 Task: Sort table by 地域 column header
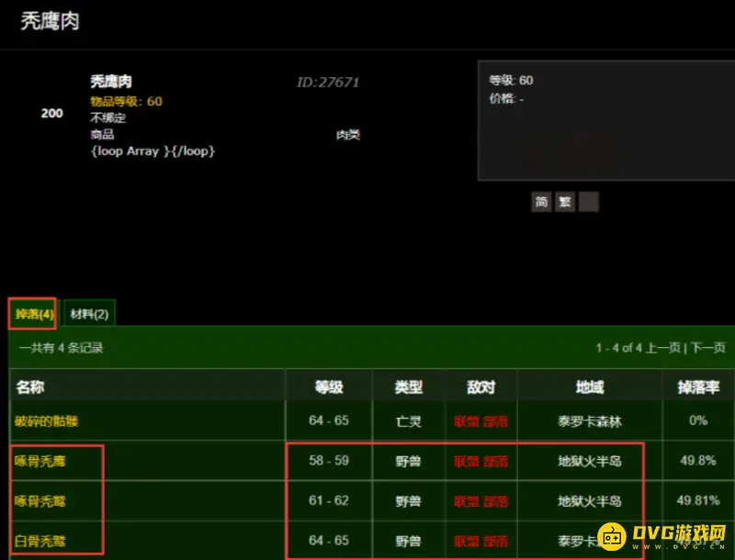[590, 387]
